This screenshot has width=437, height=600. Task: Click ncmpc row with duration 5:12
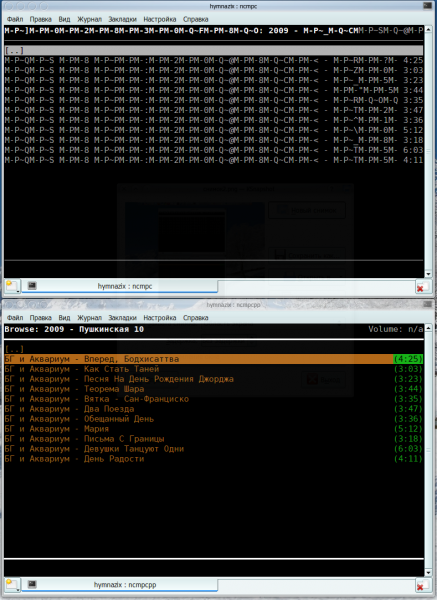pos(214,130)
